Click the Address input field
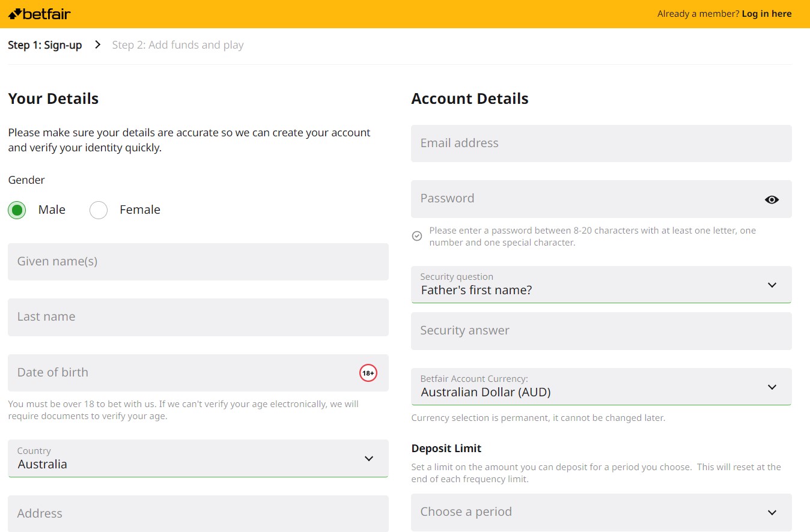Screen dimensions: 810x532 click(198, 513)
